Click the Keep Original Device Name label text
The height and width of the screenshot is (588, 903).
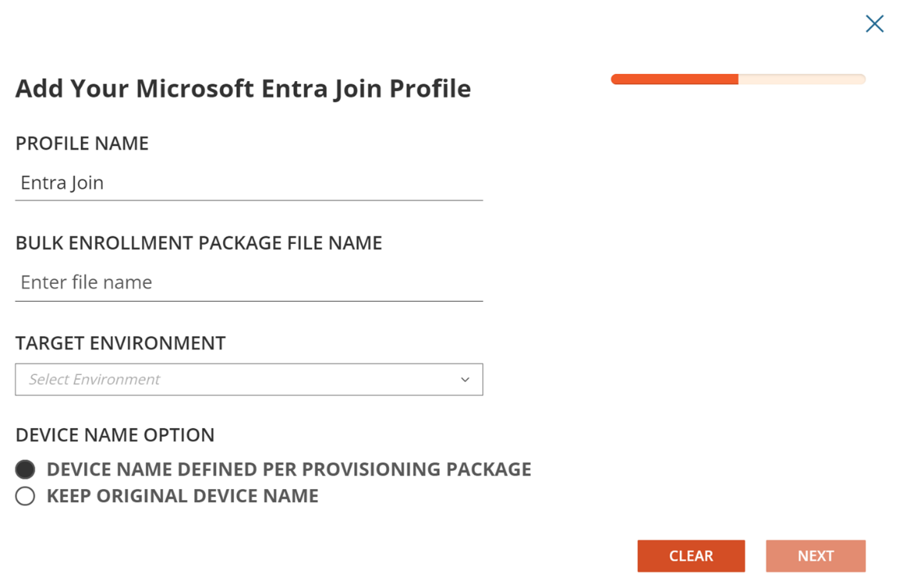[182, 496]
